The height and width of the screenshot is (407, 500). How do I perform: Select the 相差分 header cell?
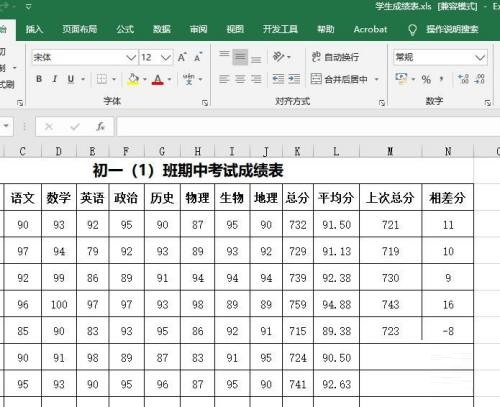(x=448, y=198)
